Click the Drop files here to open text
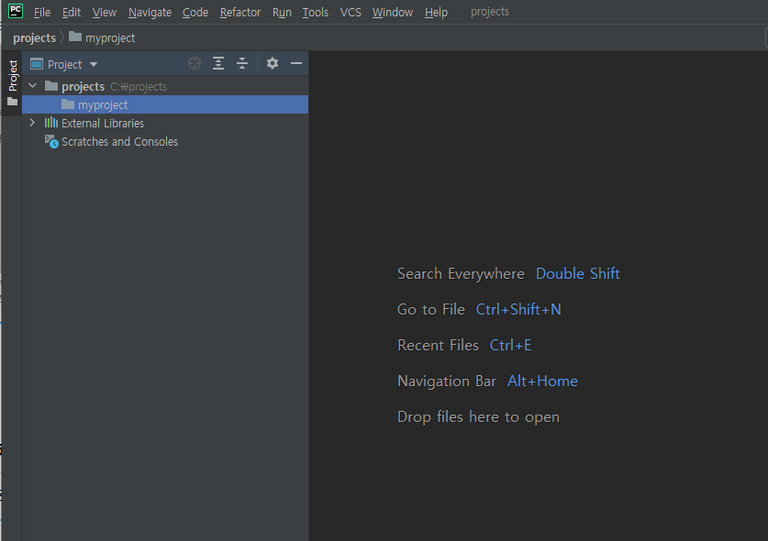This screenshot has width=768, height=541. click(479, 417)
